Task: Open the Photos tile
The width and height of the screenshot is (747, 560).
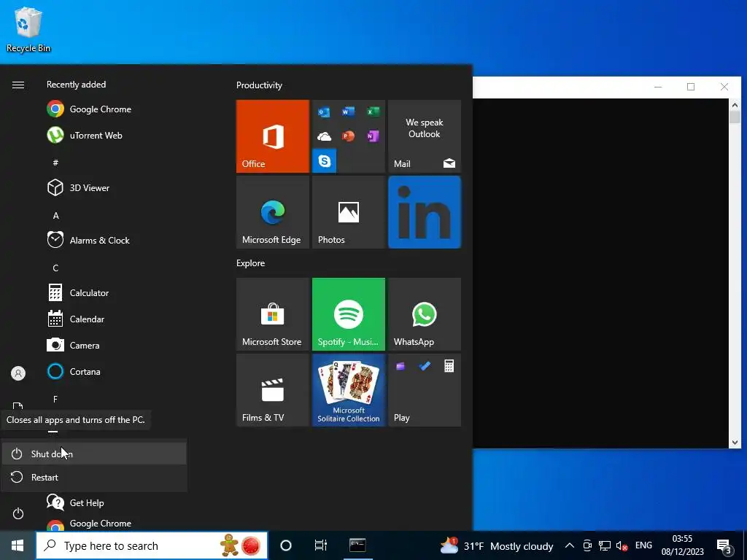Action: click(349, 212)
